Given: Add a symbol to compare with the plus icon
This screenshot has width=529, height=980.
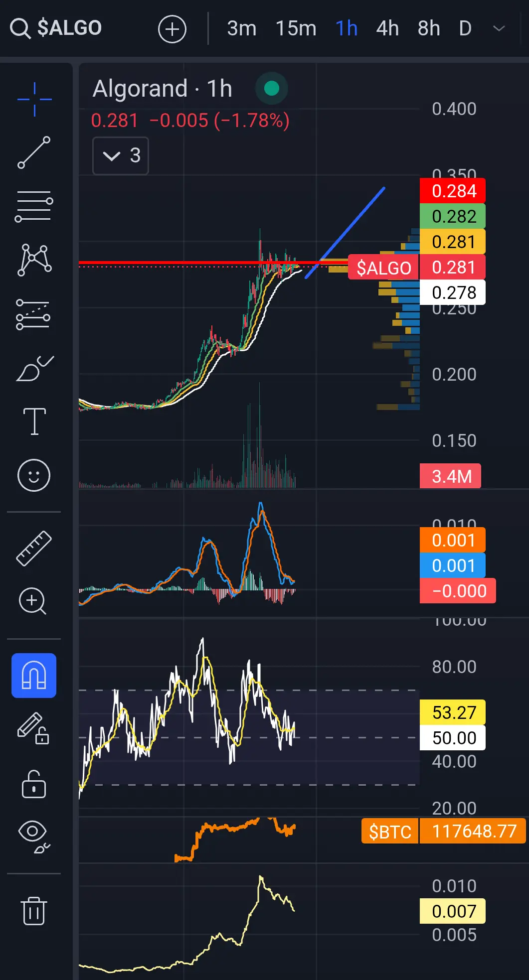Looking at the screenshot, I should pos(172,29).
